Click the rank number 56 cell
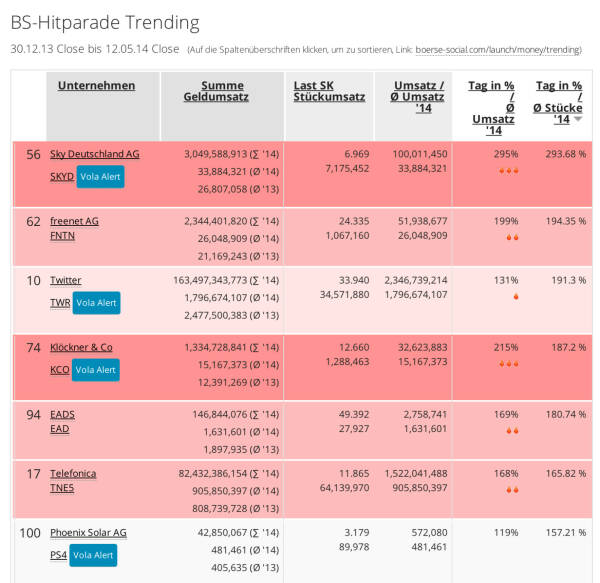The image size is (600, 583). 33,155
